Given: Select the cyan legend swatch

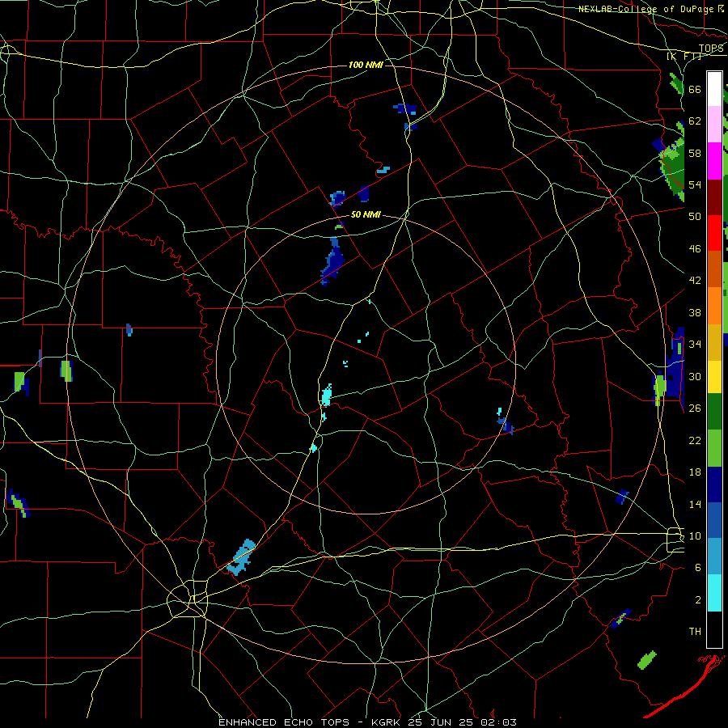Looking at the screenshot, I should tap(714, 593).
